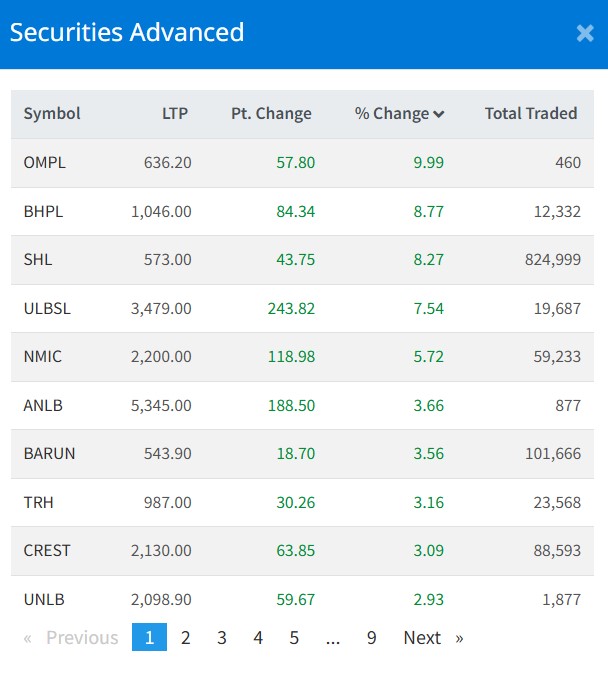Open page 4 in pagination
Image resolution: width=608 pixels, height=685 pixels.
pyautogui.click(x=258, y=637)
